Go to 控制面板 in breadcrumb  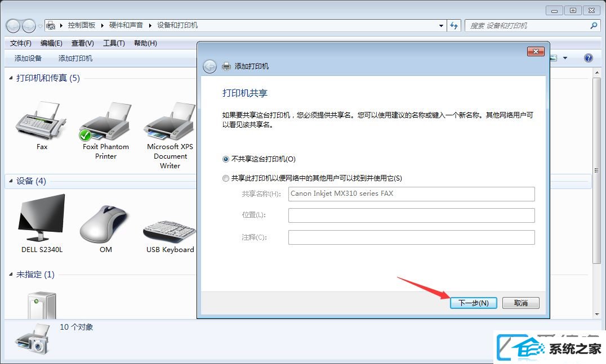pyautogui.click(x=82, y=25)
